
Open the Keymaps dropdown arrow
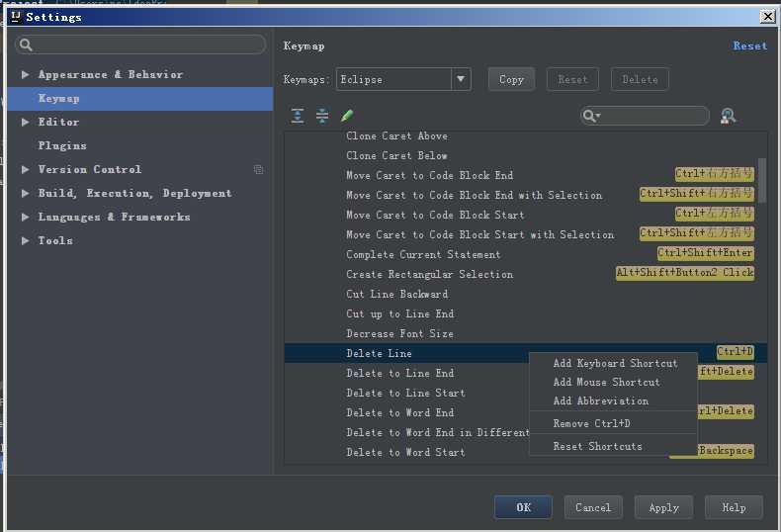(462, 79)
